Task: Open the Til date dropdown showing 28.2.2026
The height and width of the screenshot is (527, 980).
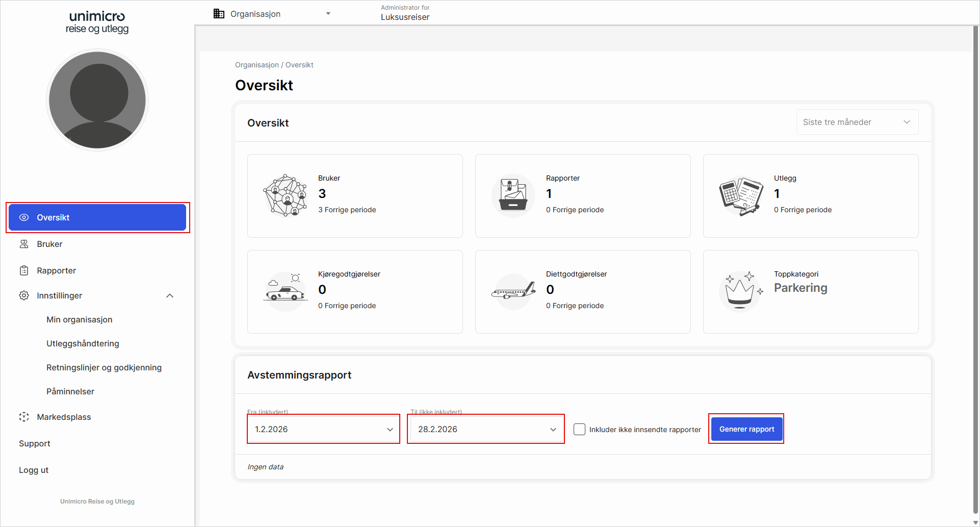Action: 486,430
